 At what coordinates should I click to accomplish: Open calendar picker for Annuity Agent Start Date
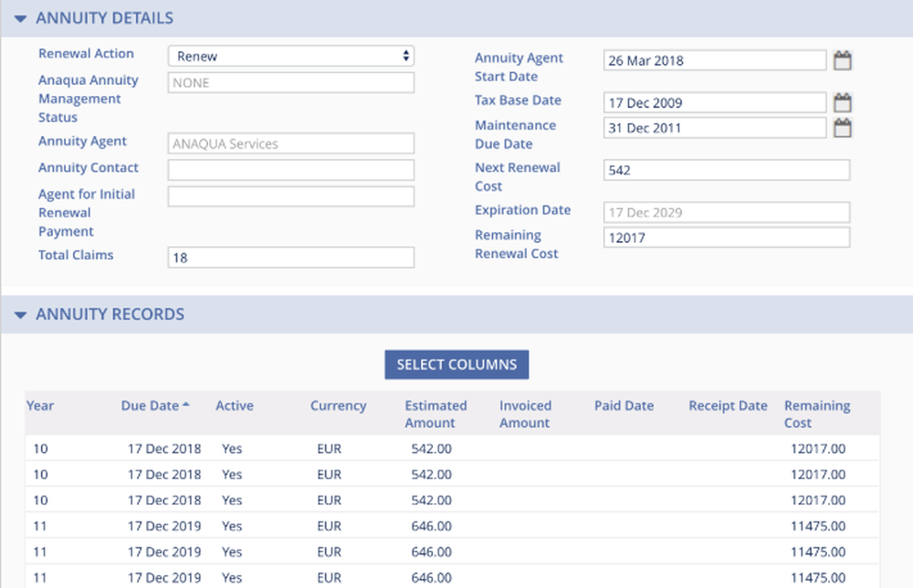tap(842, 60)
